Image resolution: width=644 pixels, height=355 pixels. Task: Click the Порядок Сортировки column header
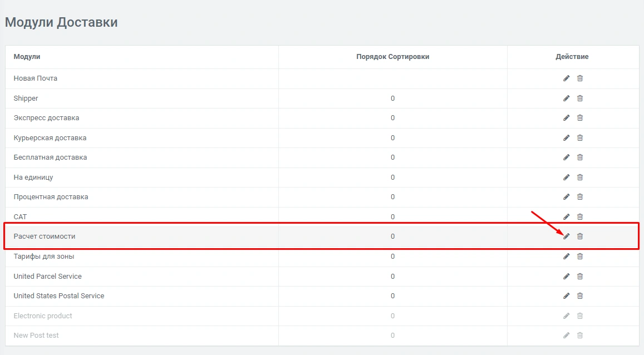click(392, 57)
